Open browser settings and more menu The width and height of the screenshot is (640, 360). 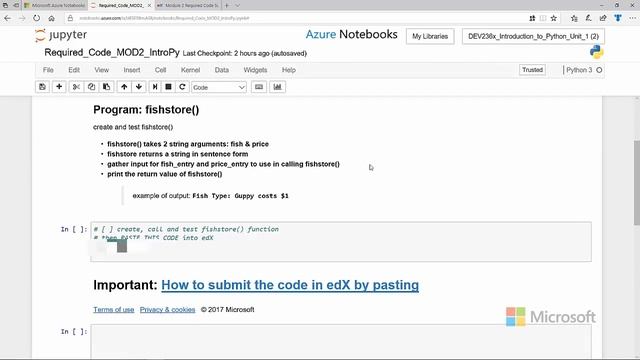click(632, 18)
